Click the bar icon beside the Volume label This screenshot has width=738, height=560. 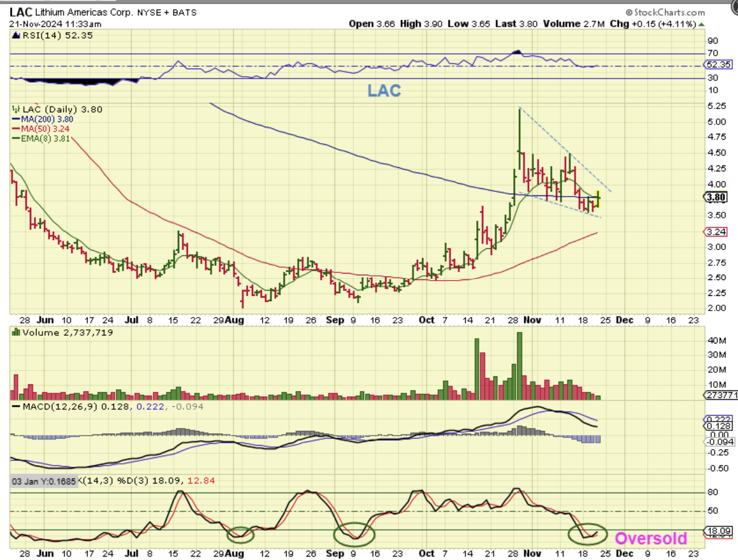point(16,333)
